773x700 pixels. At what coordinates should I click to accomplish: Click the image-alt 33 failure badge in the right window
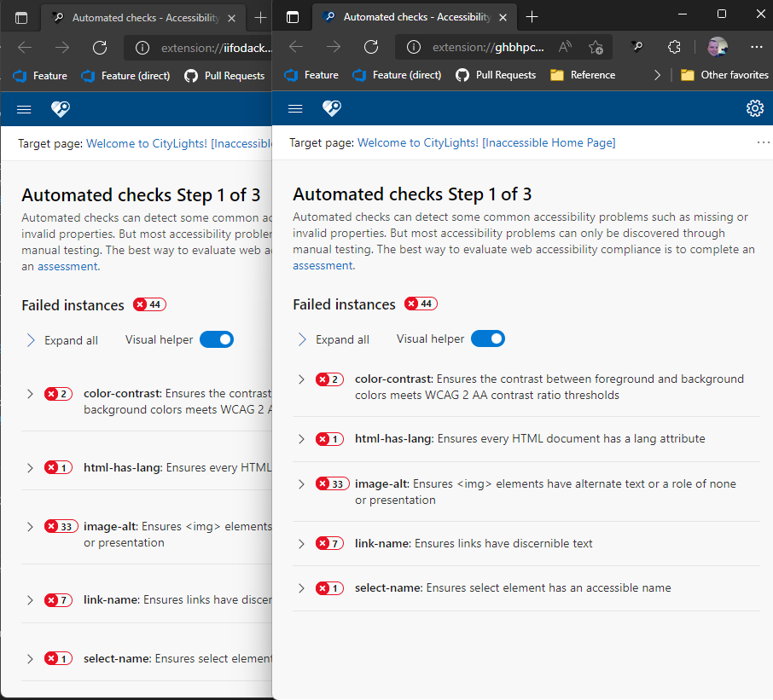(332, 483)
